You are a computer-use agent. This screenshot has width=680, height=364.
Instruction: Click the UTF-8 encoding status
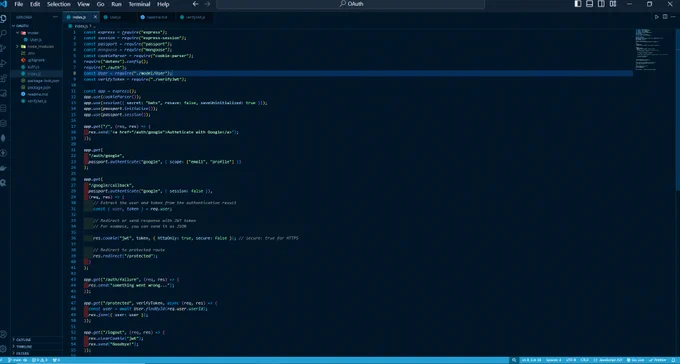[x=571, y=360]
